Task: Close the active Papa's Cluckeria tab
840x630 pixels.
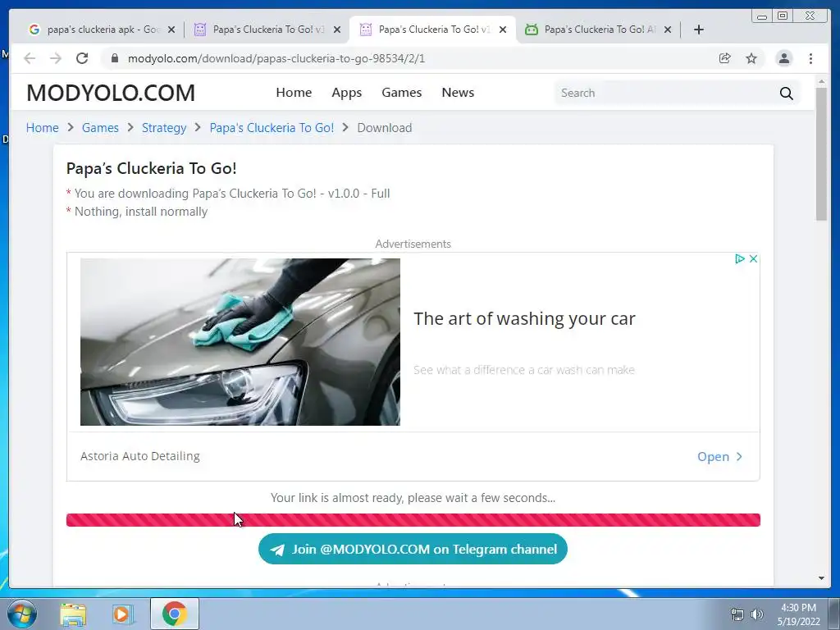Action: point(503,30)
